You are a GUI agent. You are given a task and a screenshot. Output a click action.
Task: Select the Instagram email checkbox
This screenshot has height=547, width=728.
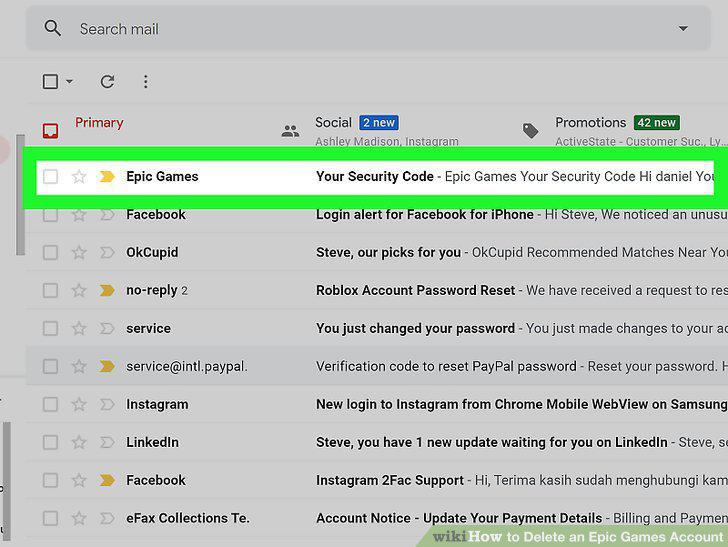coord(50,404)
